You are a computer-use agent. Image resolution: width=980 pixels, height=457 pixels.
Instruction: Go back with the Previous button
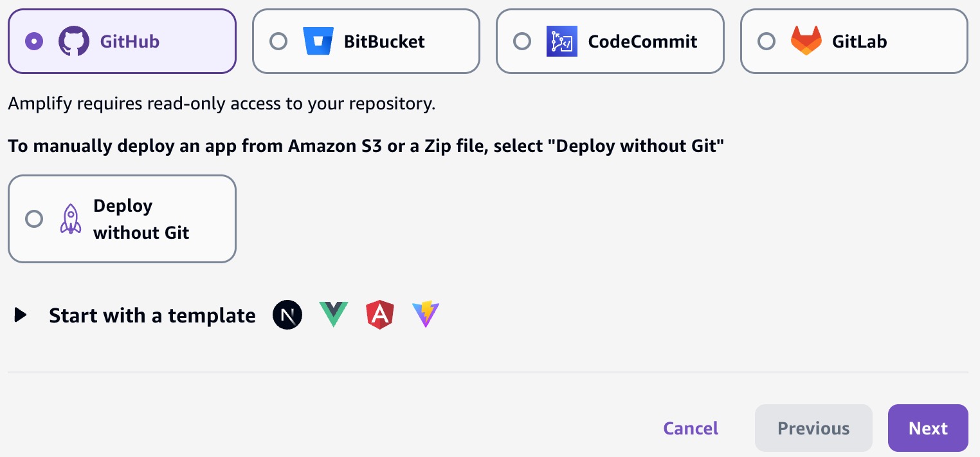pyautogui.click(x=813, y=428)
